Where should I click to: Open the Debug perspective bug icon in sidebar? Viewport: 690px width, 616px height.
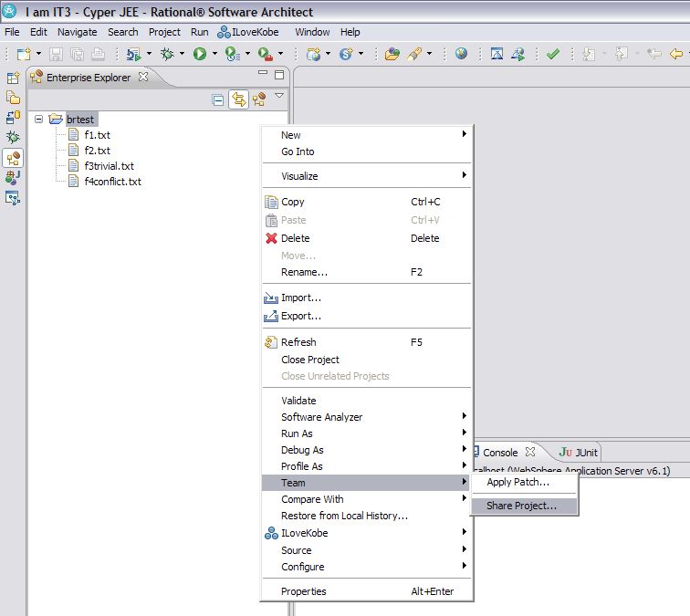tap(13, 138)
